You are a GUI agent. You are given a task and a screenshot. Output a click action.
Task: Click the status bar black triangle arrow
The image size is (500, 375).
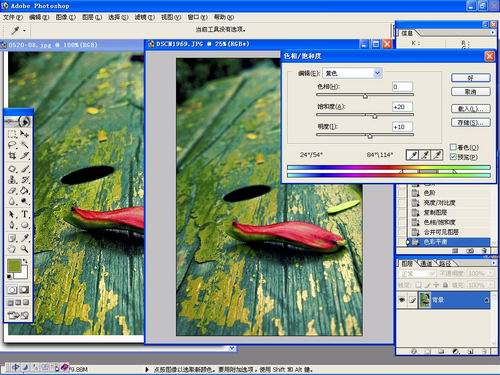(147, 369)
